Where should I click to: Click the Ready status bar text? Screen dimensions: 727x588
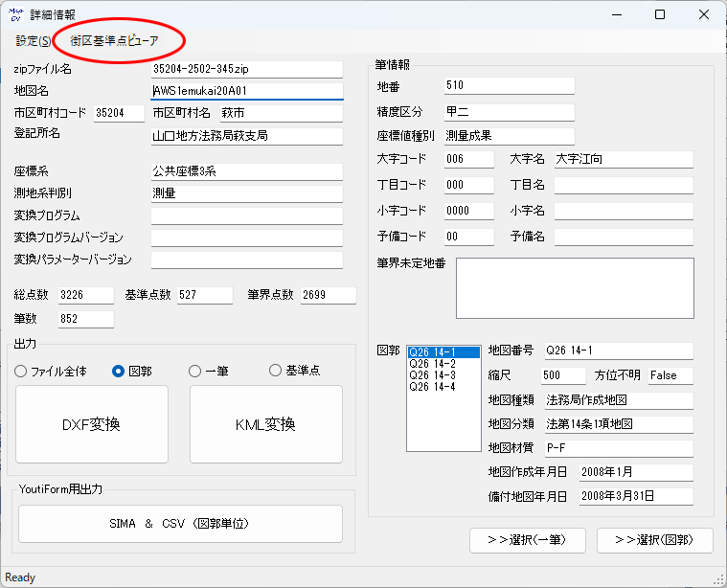point(20,577)
